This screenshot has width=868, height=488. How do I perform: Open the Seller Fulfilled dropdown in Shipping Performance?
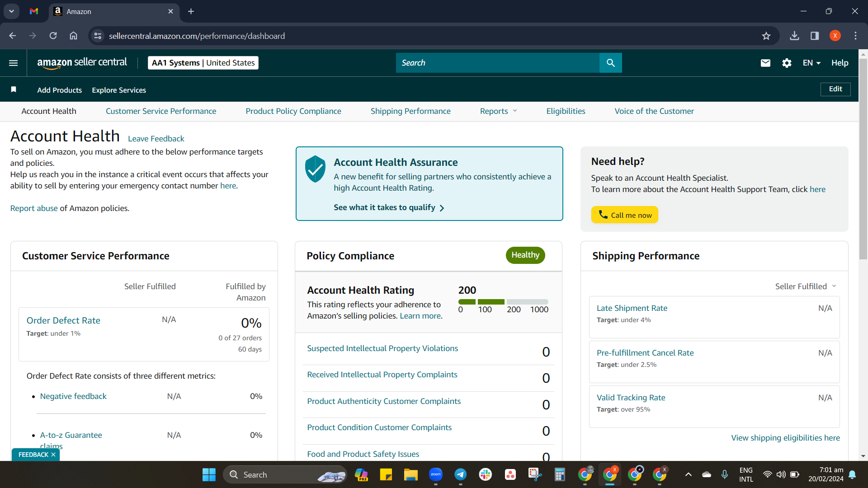806,286
